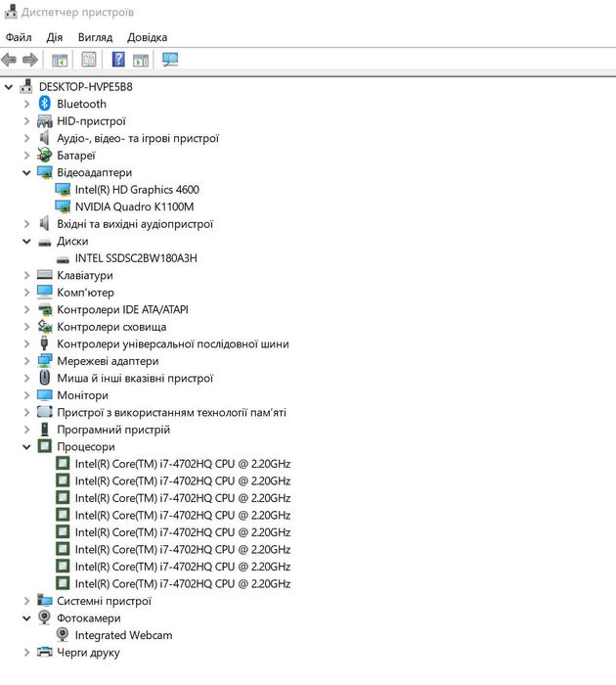Select Контролери універсальної послідовної шини label
Screen dimensions: 616x685
[x=173, y=343]
